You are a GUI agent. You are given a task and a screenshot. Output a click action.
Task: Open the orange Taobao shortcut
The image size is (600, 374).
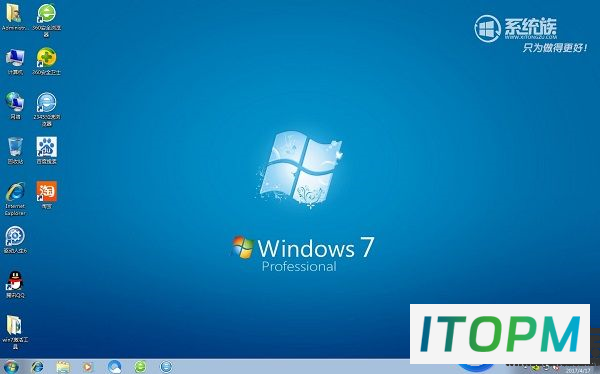pyautogui.click(x=46, y=195)
